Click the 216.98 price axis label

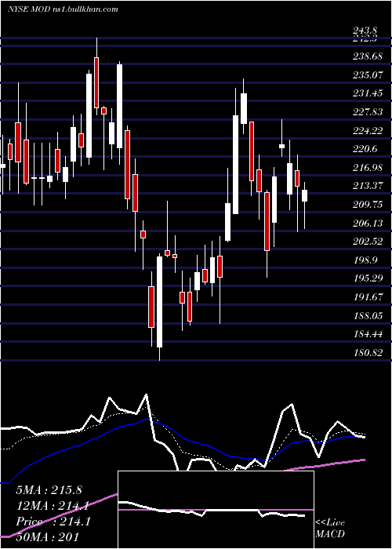[368, 168]
